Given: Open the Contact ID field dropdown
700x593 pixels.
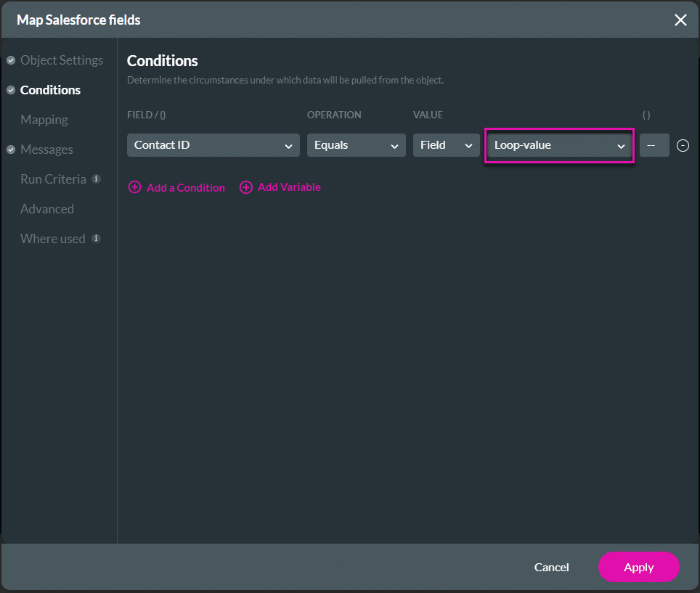Looking at the screenshot, I should point(213,145).
